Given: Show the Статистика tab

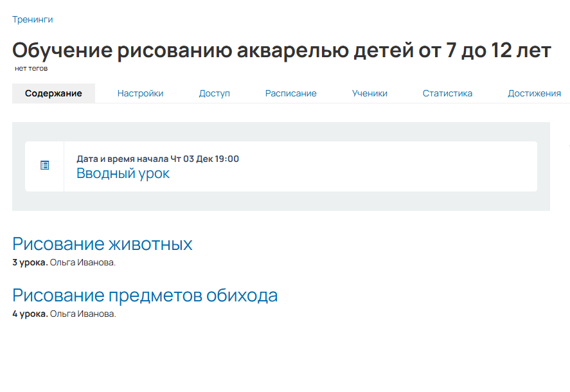Looking at the screenshot, I should [447, 93].
